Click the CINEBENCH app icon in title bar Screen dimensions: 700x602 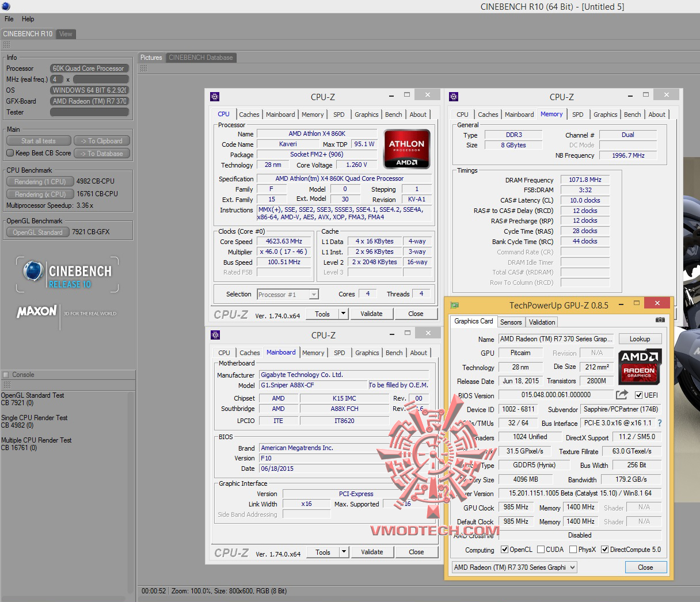[x=6, y=6]
